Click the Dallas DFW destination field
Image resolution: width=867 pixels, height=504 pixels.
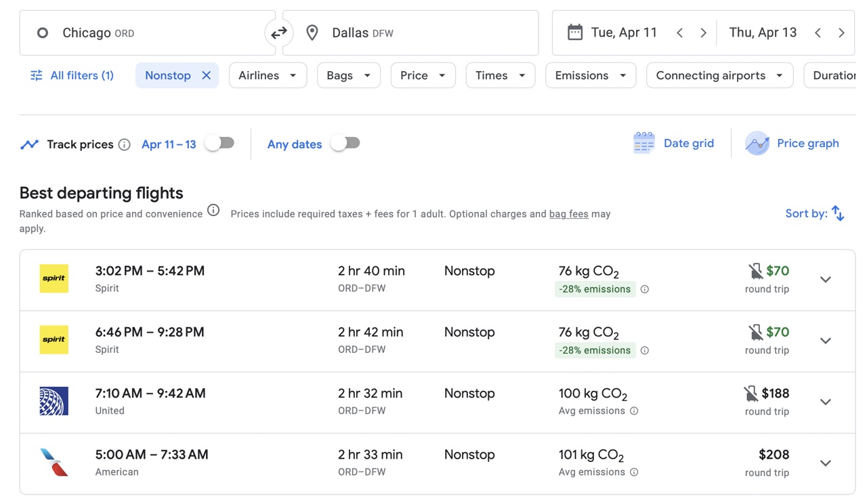(410, 33)
